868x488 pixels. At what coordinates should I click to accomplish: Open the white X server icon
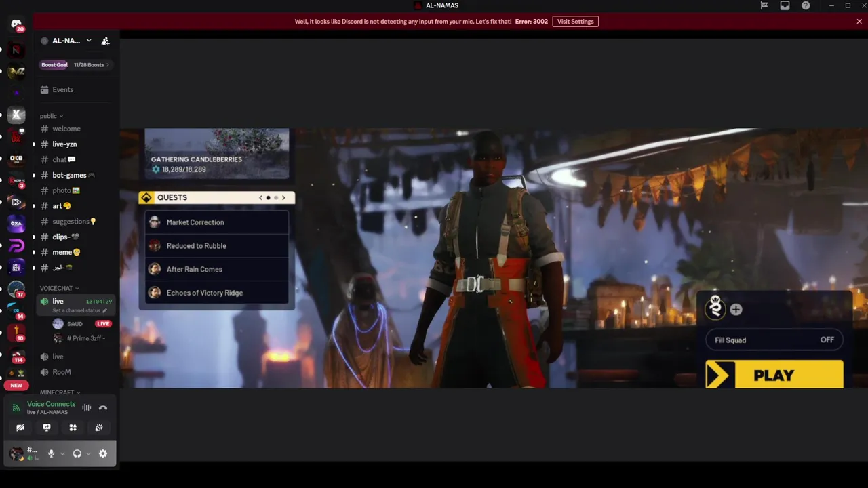pos(16,115)
